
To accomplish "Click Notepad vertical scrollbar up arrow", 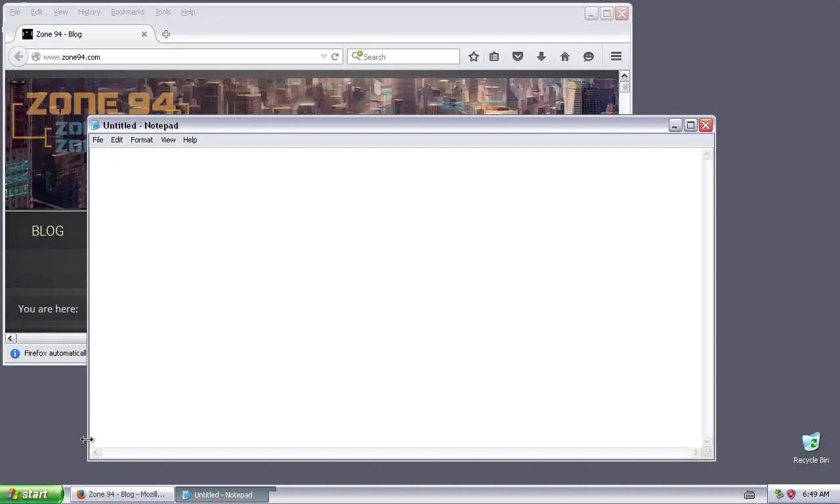I will tap(707, 154).
